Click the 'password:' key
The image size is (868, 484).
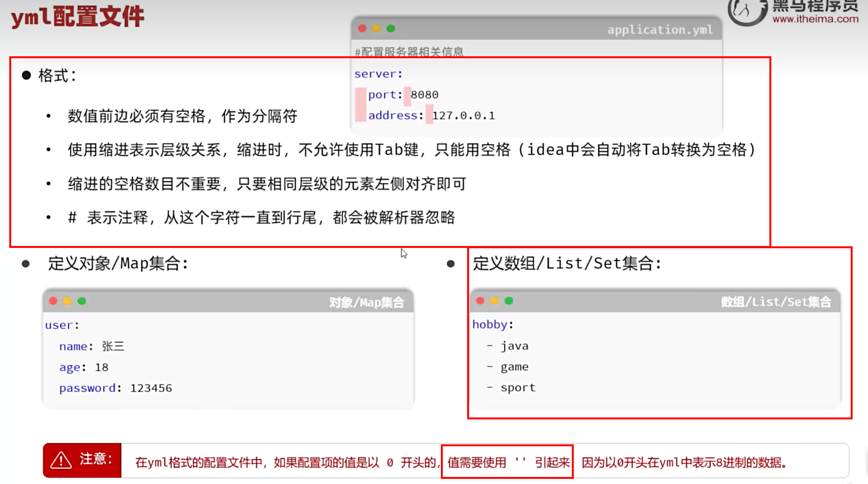point(90,388)
